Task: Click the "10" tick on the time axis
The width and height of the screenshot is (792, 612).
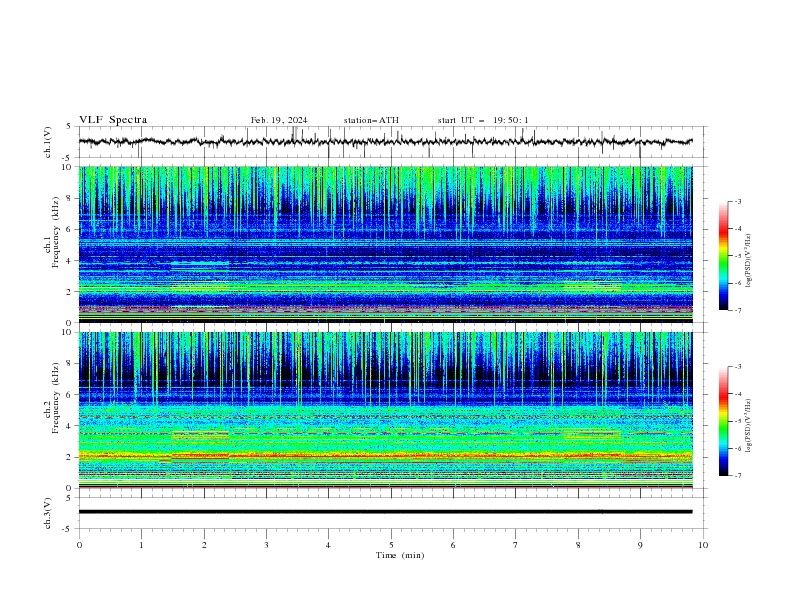Action: 703,545
